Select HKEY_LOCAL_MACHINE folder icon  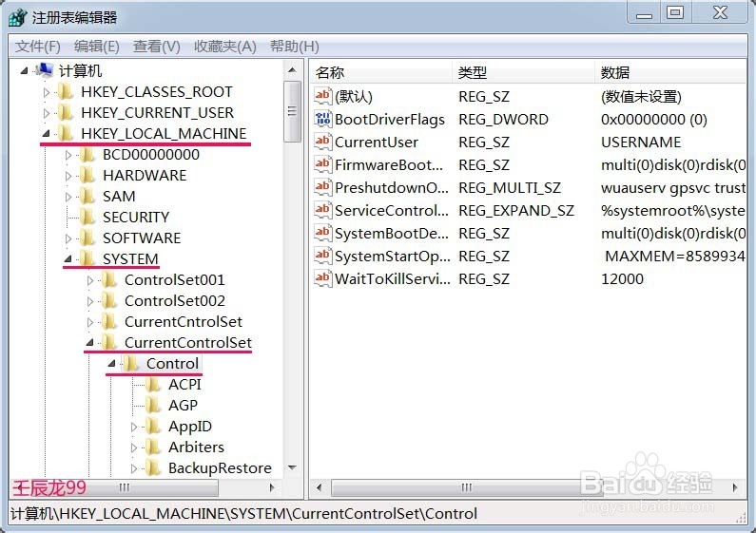pyautogui.click(x=66, y=133)
